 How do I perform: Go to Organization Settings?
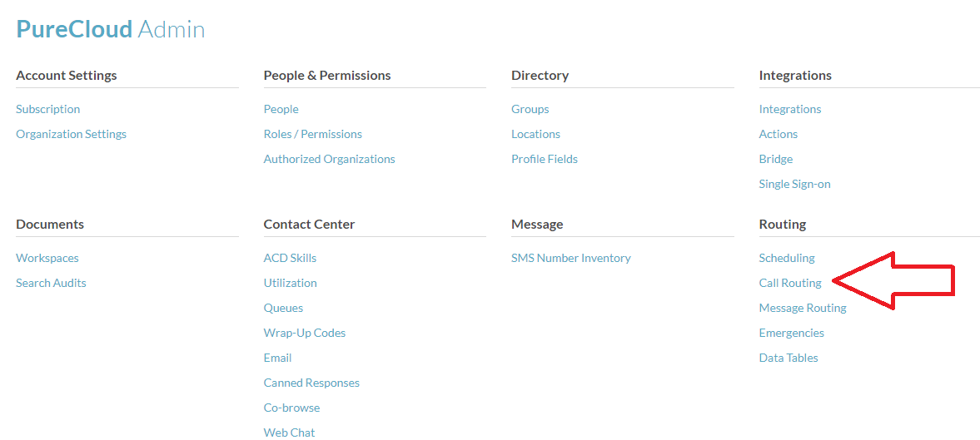coord(71,134)
